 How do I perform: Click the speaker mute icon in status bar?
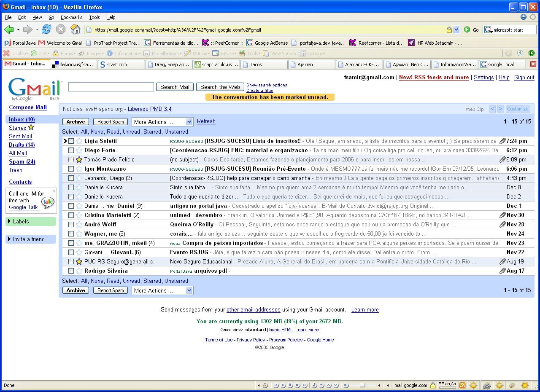[346, 385]
